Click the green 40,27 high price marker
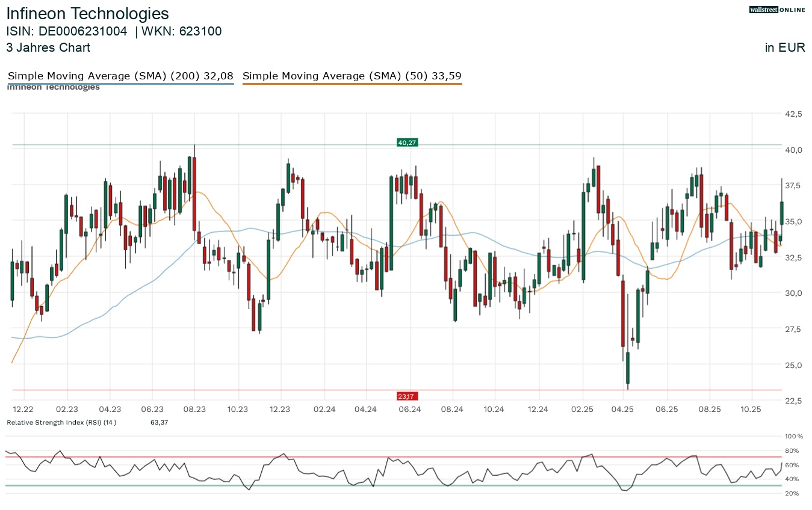Image resolution: width=812 pixels, height=510 pixels. coord(406,143)
